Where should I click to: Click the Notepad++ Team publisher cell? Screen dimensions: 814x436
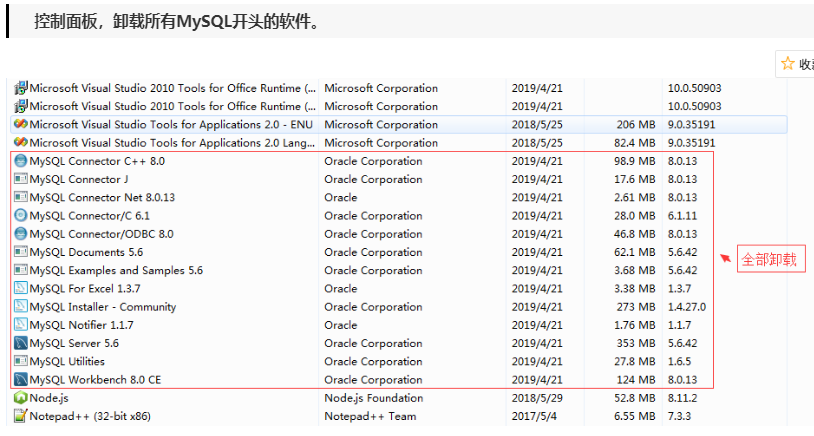click(370, 416)
